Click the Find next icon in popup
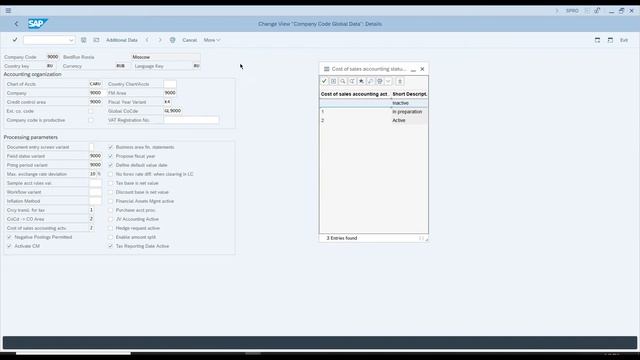Viewport: 640px width, 360px height. coord(352,81)
